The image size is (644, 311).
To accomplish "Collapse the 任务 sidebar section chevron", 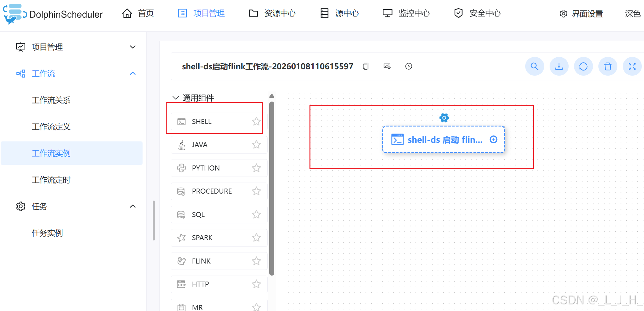I will coord(133,207).
